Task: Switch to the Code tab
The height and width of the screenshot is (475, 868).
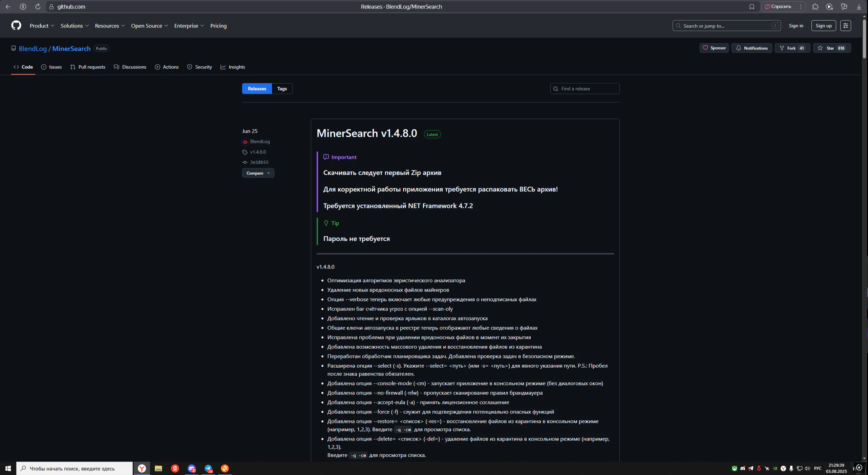Action: [x=23, y=67]
